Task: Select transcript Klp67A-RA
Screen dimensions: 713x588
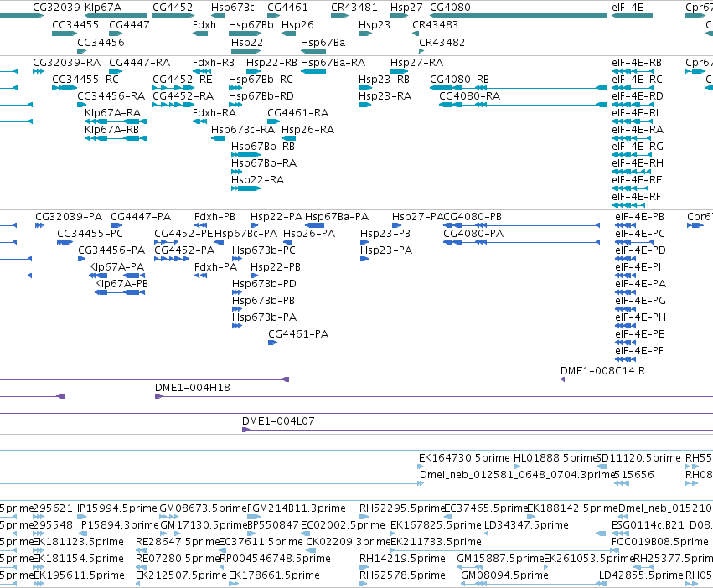Action: tap(112, 113)
